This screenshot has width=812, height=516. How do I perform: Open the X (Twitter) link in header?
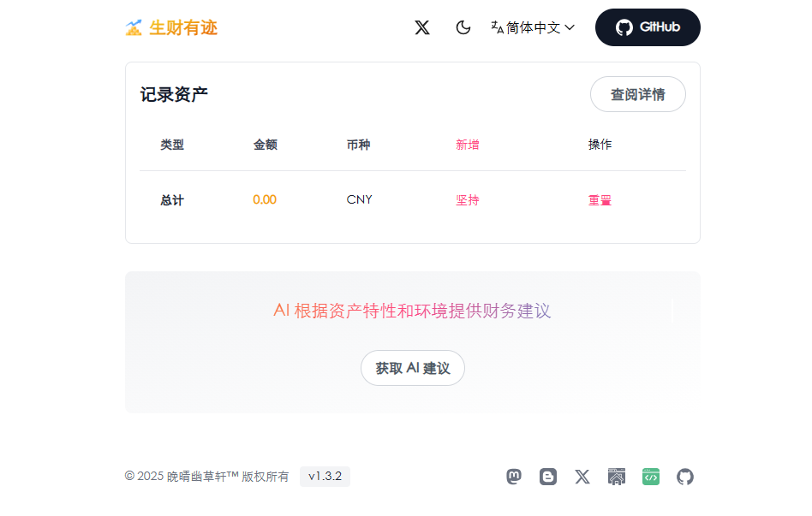[x=422, y=27]
